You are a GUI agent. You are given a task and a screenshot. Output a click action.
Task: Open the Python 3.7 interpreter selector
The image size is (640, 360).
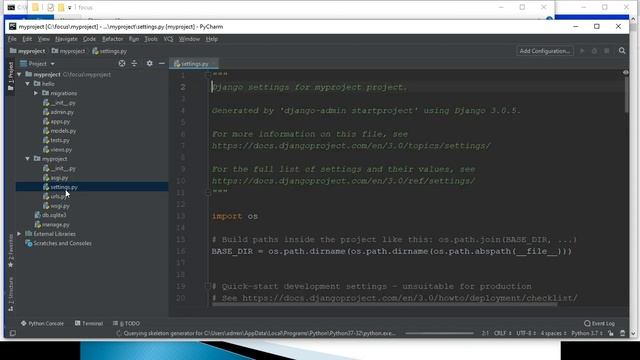(x=587, y=333)
